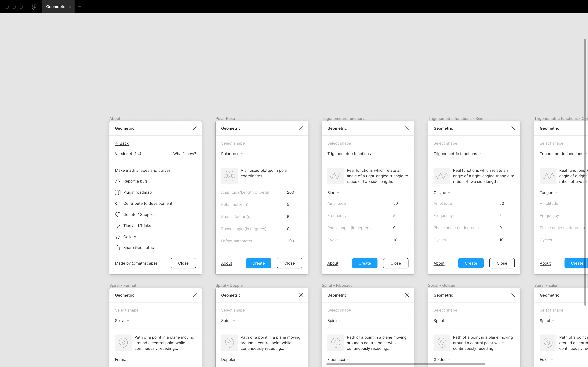Screen dimensions: 588x367
Task: Click the Back link in About panel
Action: (122, 143)
